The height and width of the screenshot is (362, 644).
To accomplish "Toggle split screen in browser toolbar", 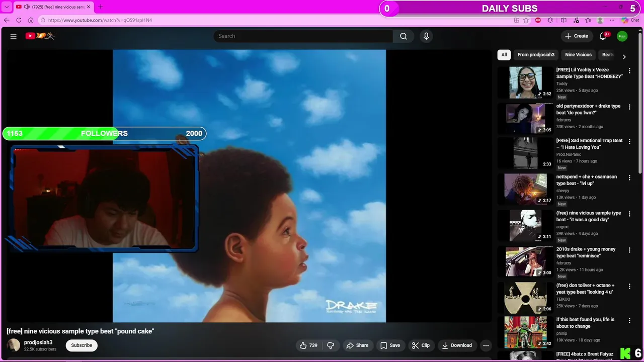I will point(563,20).
